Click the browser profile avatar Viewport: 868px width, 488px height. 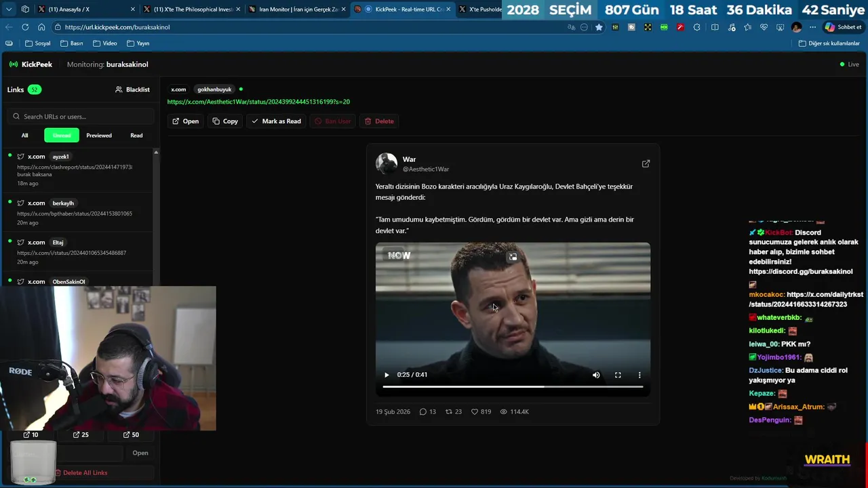point(797,27)
